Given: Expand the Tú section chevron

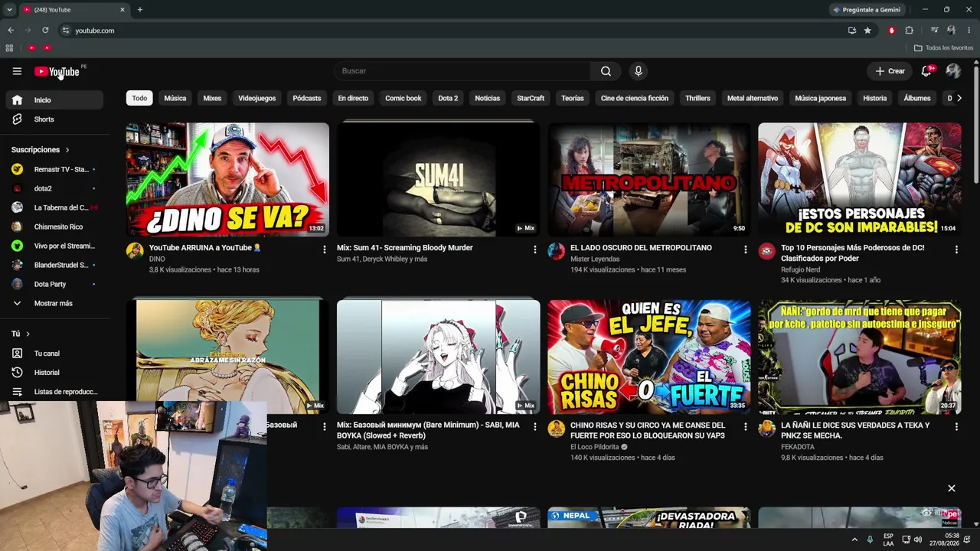Looking at the screenshot, I should pyautogui.click(x=28, y=334).
